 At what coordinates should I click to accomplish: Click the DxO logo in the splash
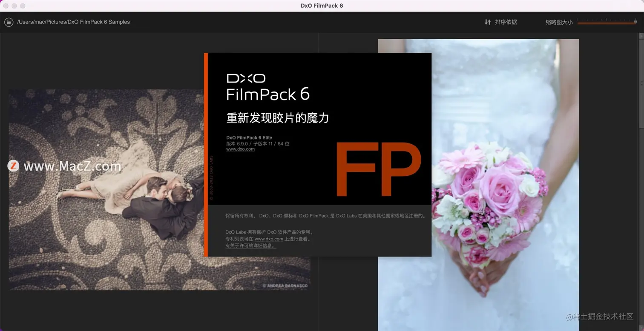coord(246,78)
